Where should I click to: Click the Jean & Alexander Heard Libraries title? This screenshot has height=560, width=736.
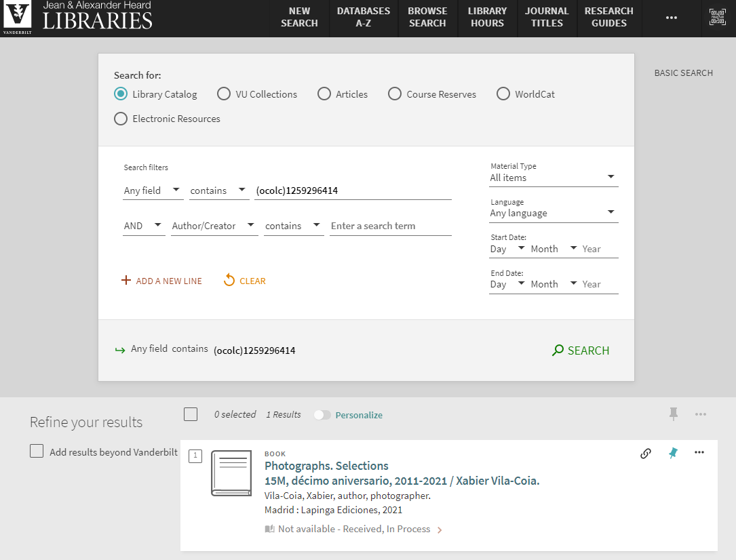point(97,16)
